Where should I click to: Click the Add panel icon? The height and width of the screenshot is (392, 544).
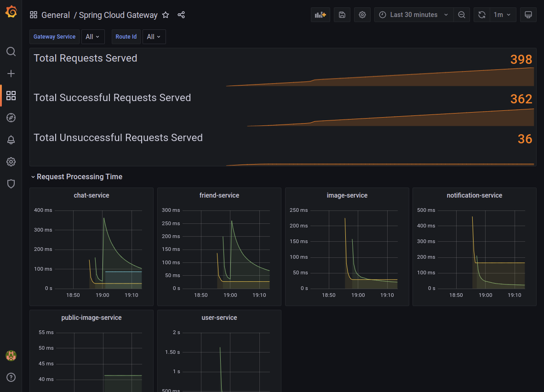point(320,15)
